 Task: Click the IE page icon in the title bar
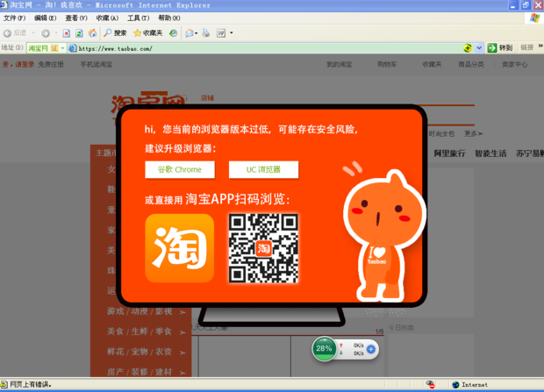pos(4,4)
